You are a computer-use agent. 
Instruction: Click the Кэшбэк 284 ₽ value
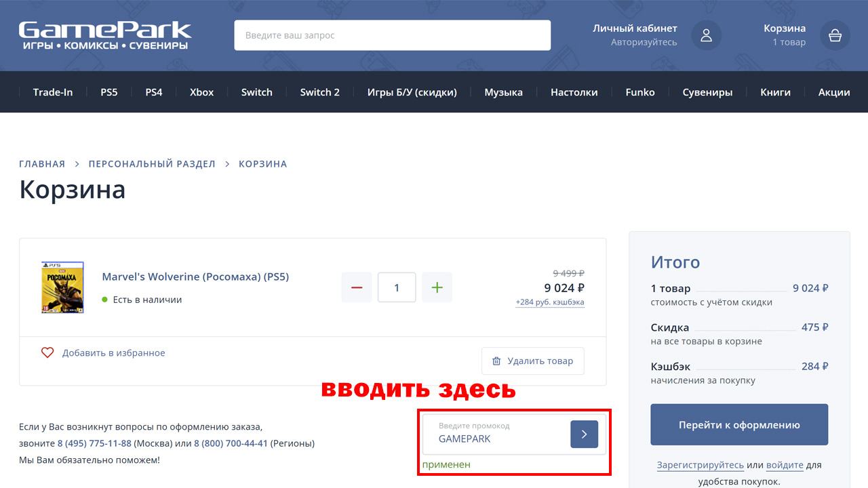coord(814,367)
